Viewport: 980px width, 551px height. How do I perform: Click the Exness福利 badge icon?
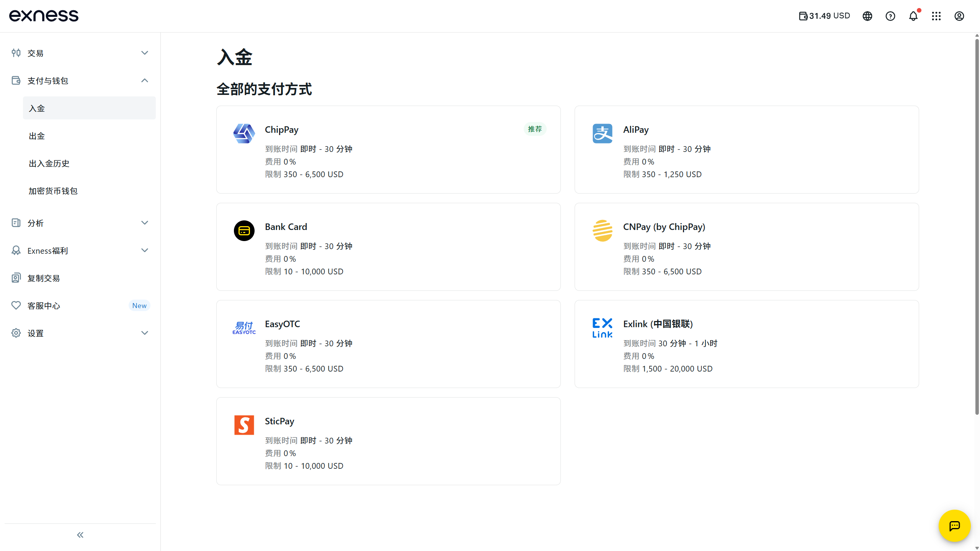[x=16, y=250]
